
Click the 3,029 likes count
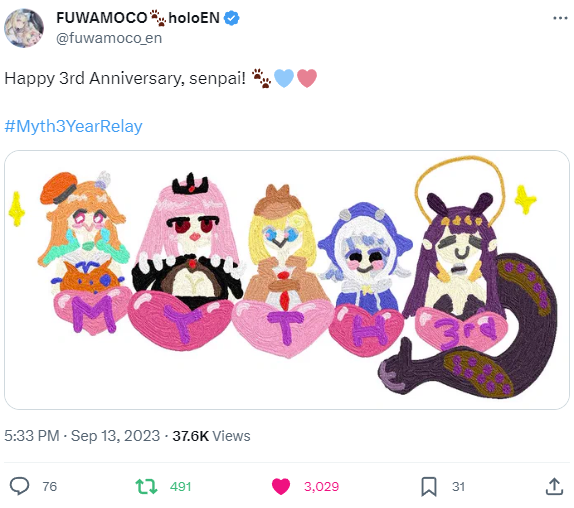click(x=321, y=487)
